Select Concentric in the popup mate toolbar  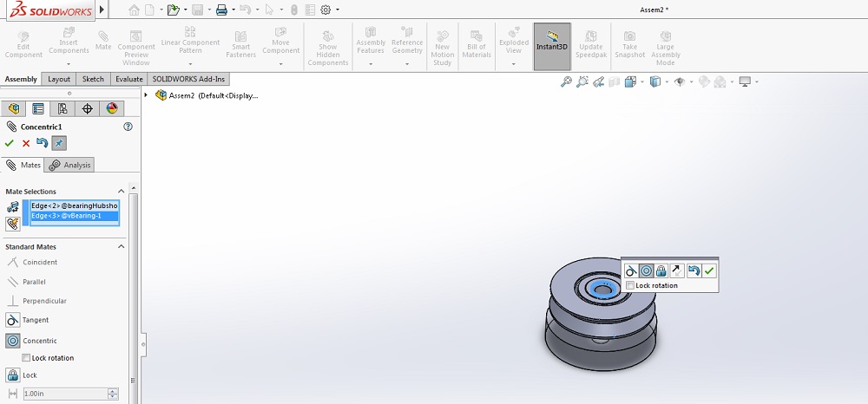pyautogui.click(x=646, y=270)
